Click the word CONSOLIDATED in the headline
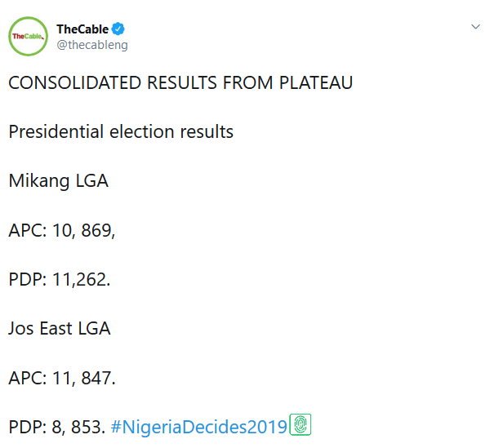The height and width of the screenshot is (448, 490). [74, 83]
